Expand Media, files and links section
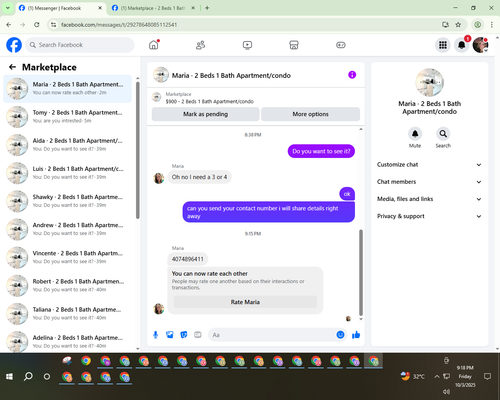This screenshot has width=500, height=400. (429, 199)
